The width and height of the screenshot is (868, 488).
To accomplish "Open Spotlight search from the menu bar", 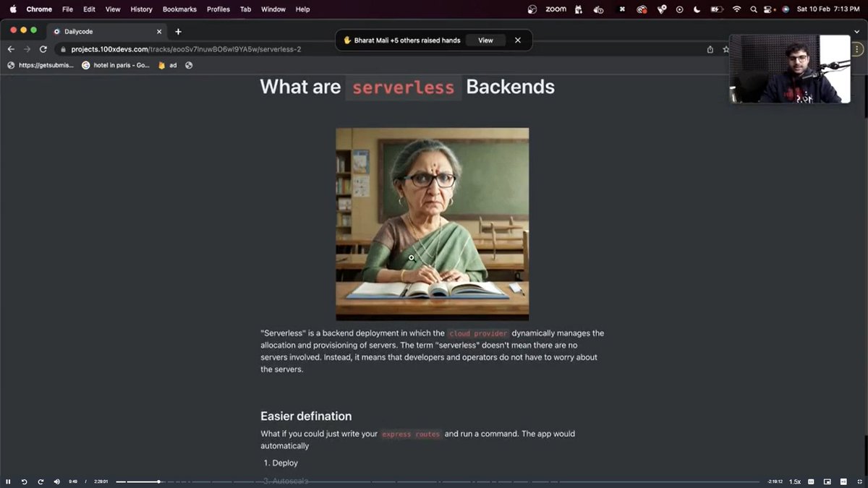I will point(754,9).
